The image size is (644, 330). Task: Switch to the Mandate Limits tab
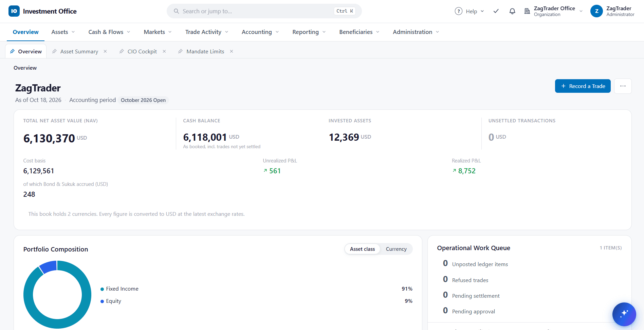click(205, 51)
